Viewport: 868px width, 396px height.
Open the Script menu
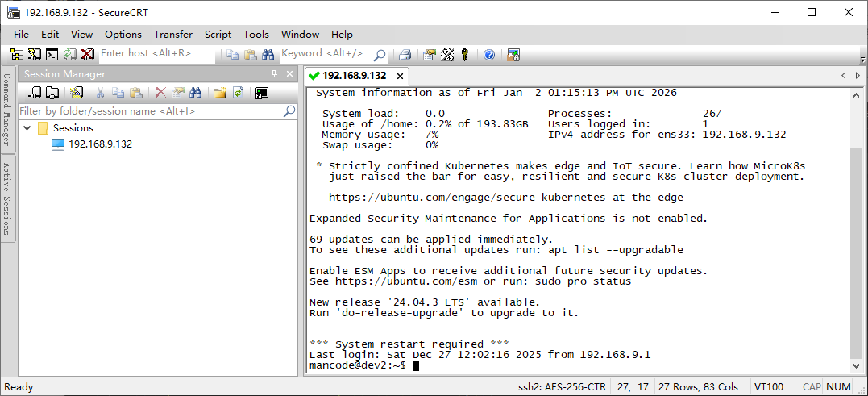tap(218, 34)
